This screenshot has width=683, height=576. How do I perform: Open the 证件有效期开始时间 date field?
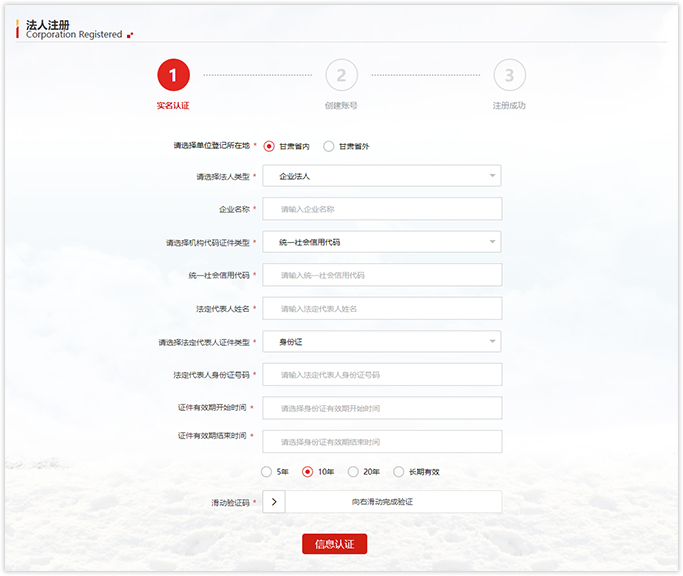pyautogui.click(x=382, y=408)
